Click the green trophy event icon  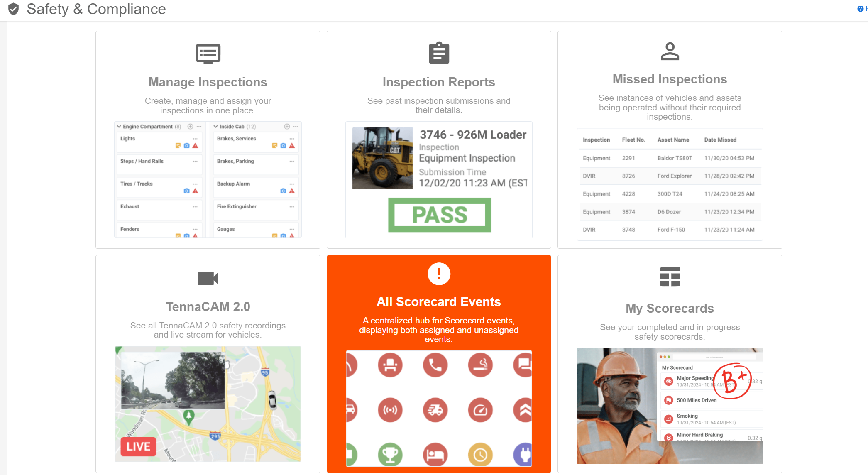pyautogui.click(x=390, y=455)
